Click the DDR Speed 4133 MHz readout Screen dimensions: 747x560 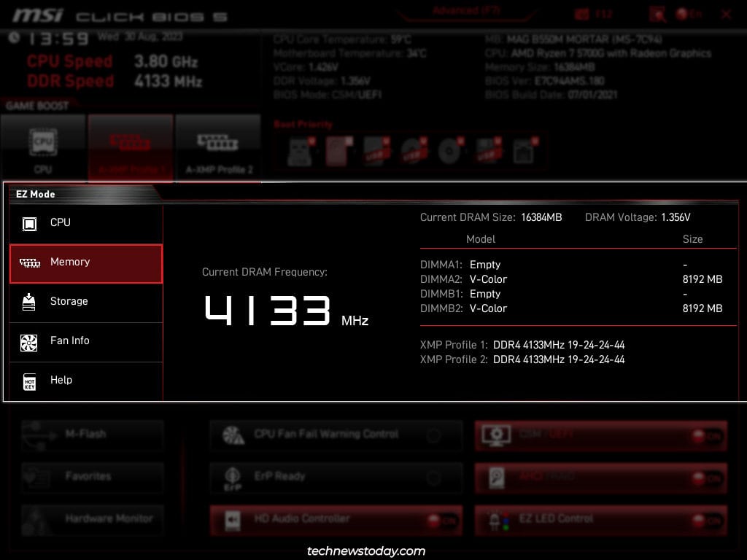click(169, 82)
